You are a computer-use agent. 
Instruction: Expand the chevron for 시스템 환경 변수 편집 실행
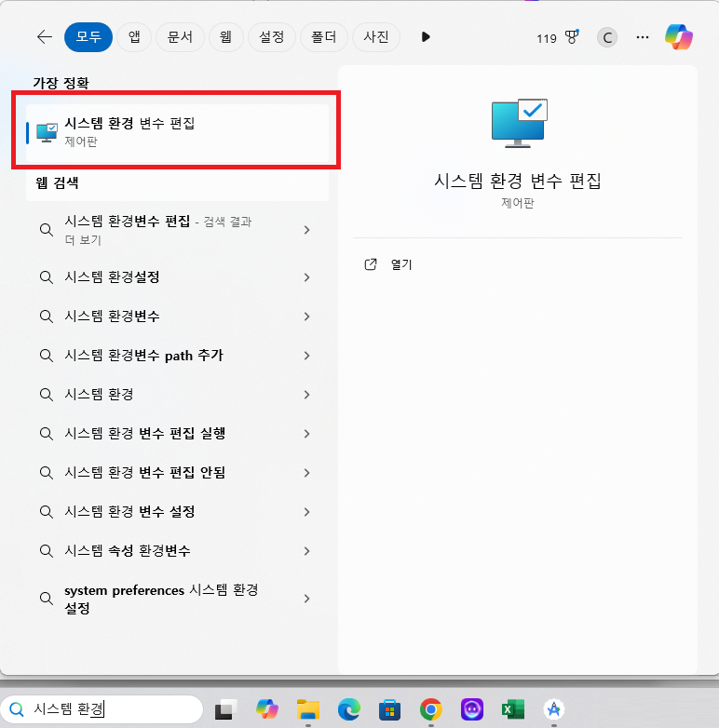pyautogui.click(x=306, y=434)
